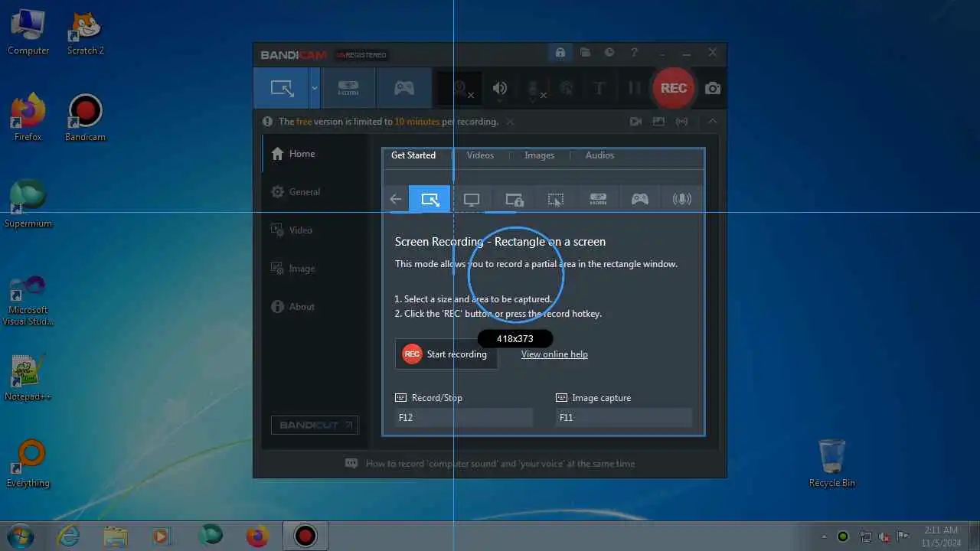Click the back arrow in mode row
This screenshot has height=551, width=980.
tap(396, 200)
